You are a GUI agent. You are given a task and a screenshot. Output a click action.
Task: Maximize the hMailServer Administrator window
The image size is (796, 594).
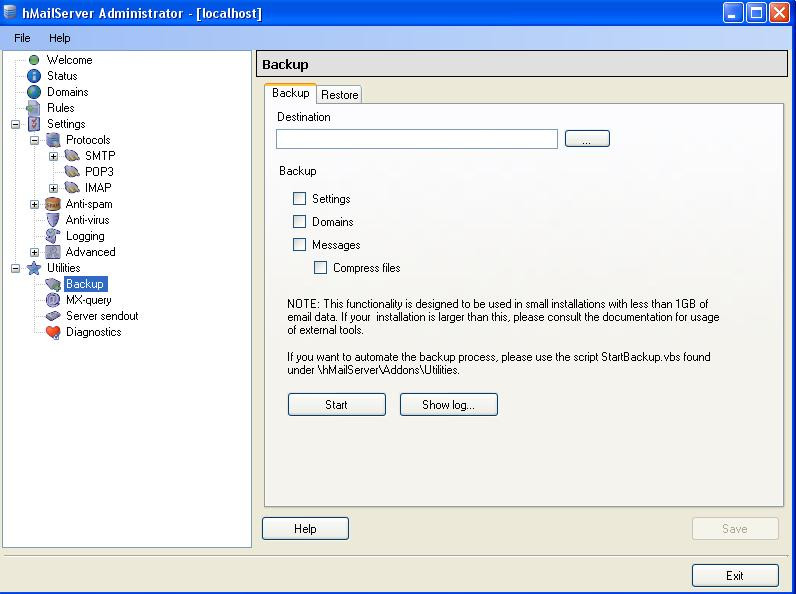click(x=756, y=13)
